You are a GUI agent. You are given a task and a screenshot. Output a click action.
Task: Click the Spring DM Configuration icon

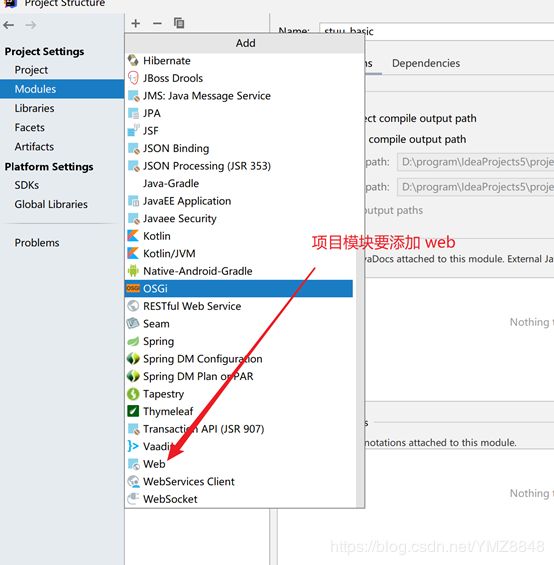tap(133, 359)
